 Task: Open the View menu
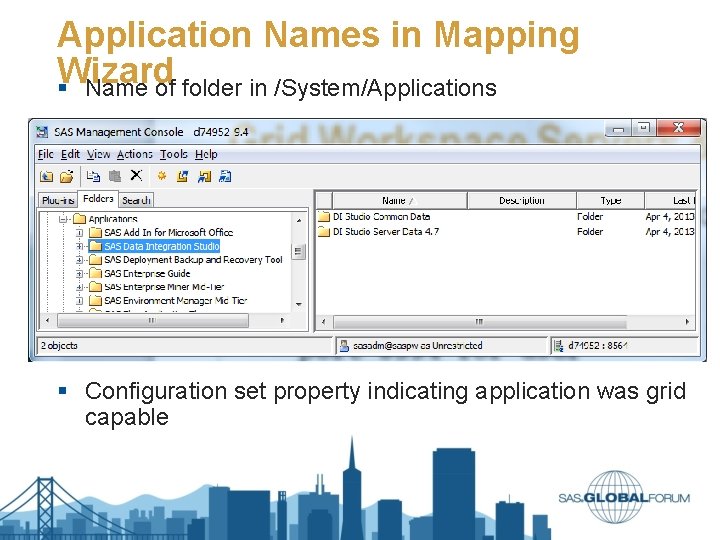point(98,154)
